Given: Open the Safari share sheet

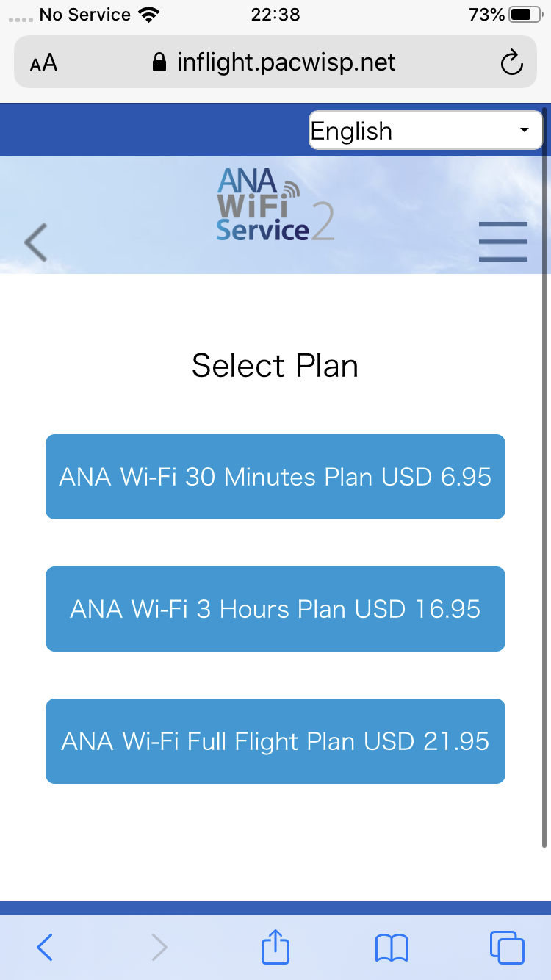Looking at the screenshot, I should click(275, 947).
